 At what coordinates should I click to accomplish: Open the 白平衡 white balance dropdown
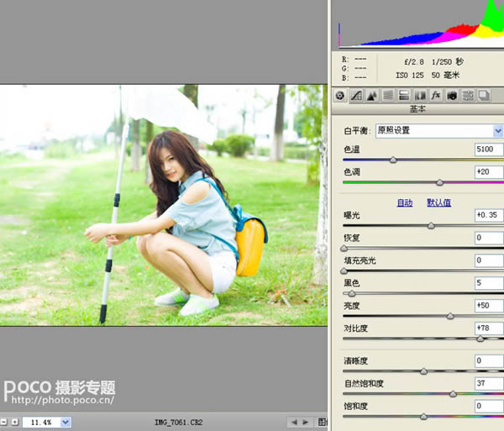[x=497, y=131]
